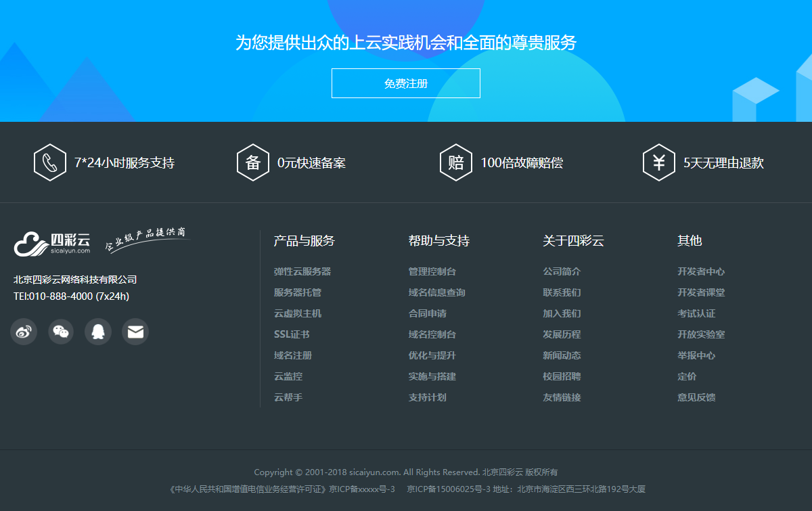Viewport: 812px width, 511px height.
Task: Open the 意见反馈 link
Action: coord(697,397)
